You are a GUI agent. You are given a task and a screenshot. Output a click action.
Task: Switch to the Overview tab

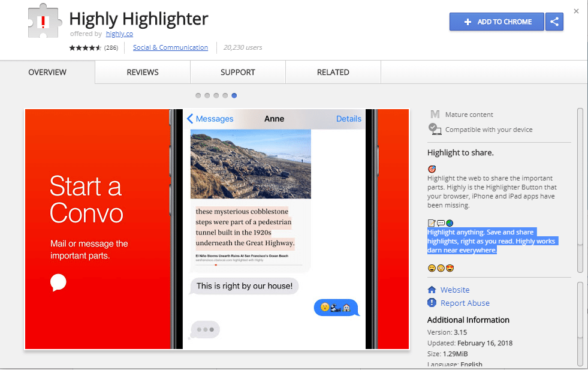[47, 72]
